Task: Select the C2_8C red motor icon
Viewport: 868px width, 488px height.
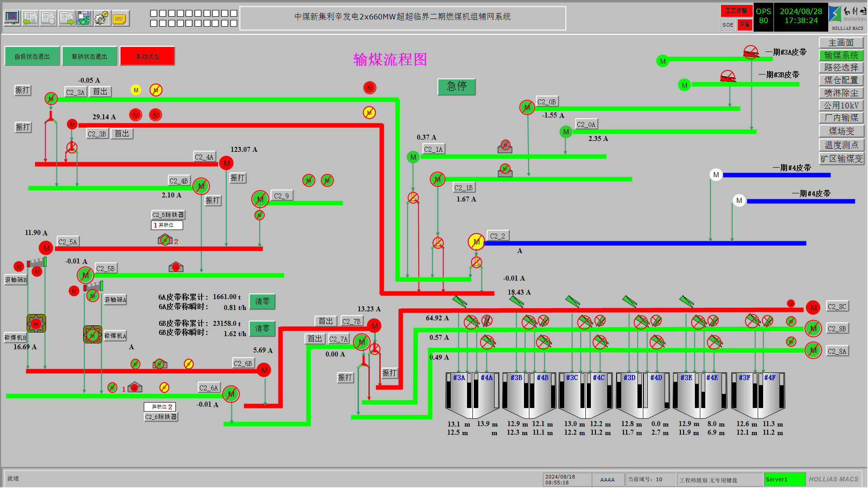Action: [x=813, y=308]
